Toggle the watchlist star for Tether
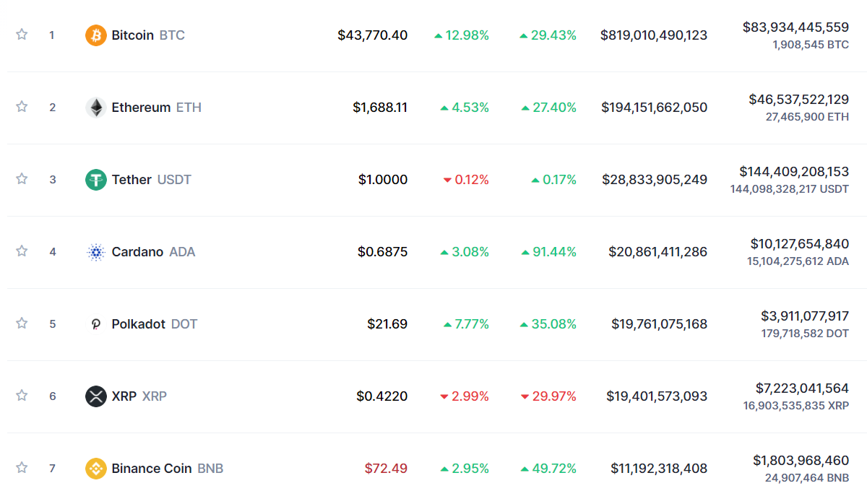Image resolution: width=867 pixels, height=504 pixels. click(x=22, y=178)
